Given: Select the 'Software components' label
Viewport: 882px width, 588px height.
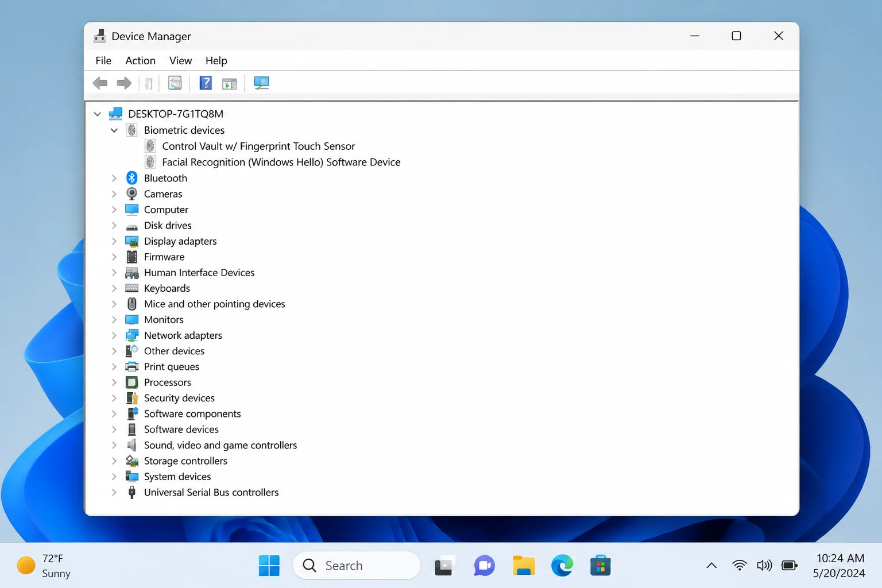Looking at the screenshot, I should pyautogui.click(x=192, y=413).
